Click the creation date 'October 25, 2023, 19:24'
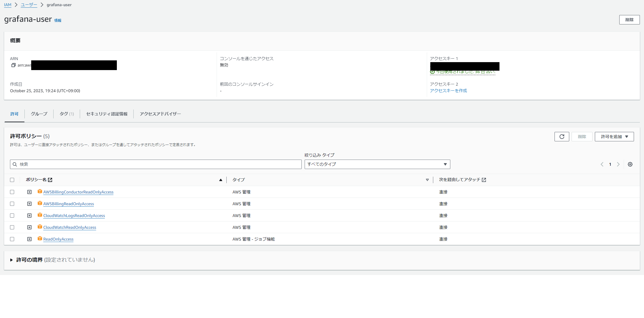The image size is (644, 318). click(x=45, y=91)
